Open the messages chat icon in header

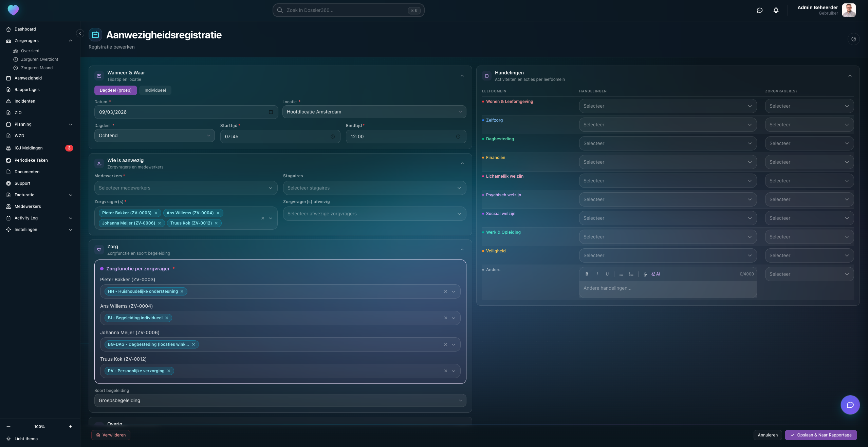click(759, 10)
